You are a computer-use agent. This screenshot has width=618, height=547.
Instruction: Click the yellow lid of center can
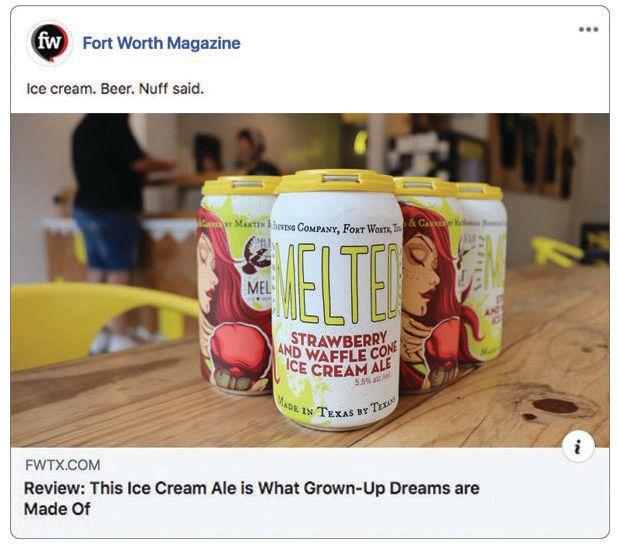pyautogui.click(x=338, y=181)
